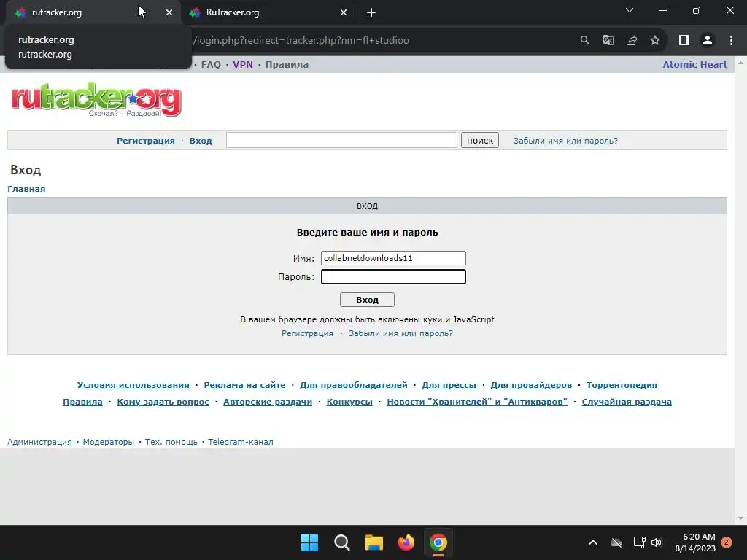Open Для провайдеров footer link

pyautogui.click(x=531, y=385)
